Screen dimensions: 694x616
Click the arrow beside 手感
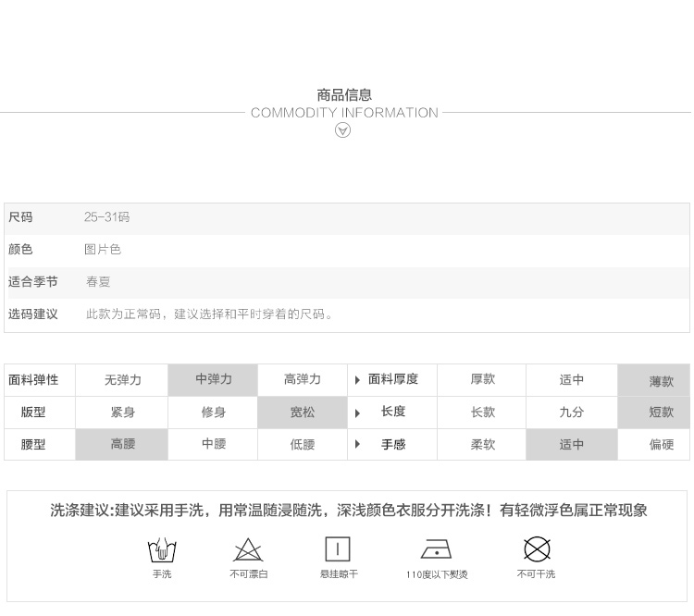click(357, 445)
